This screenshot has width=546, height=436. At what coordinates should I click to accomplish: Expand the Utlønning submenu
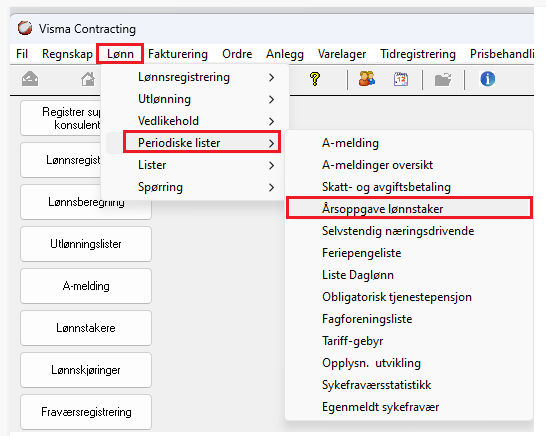(195, 99)
